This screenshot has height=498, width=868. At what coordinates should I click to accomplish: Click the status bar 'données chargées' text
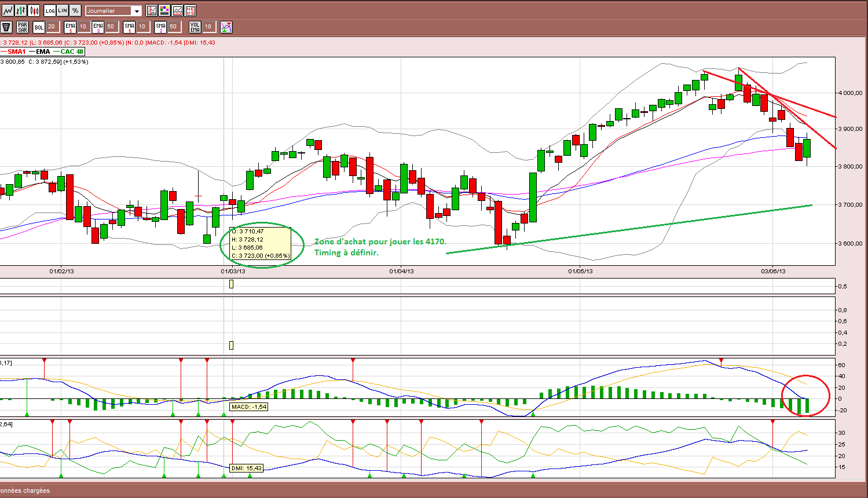[25, 490]
